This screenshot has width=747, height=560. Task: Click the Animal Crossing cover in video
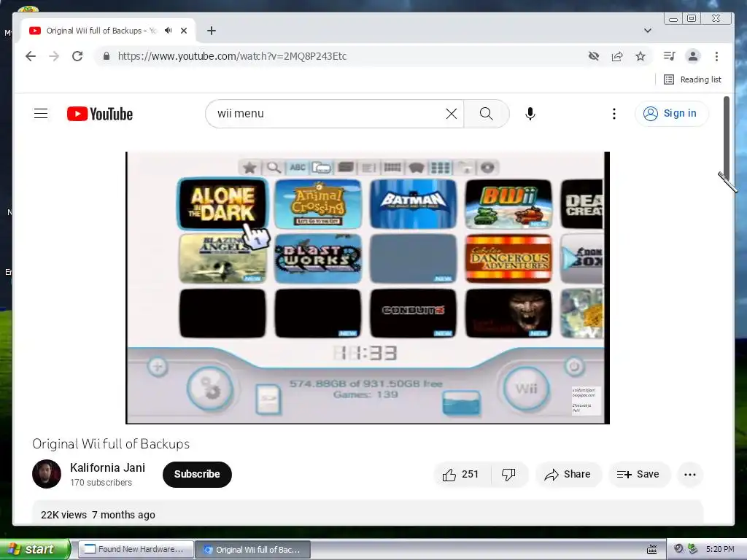[318, 204]
